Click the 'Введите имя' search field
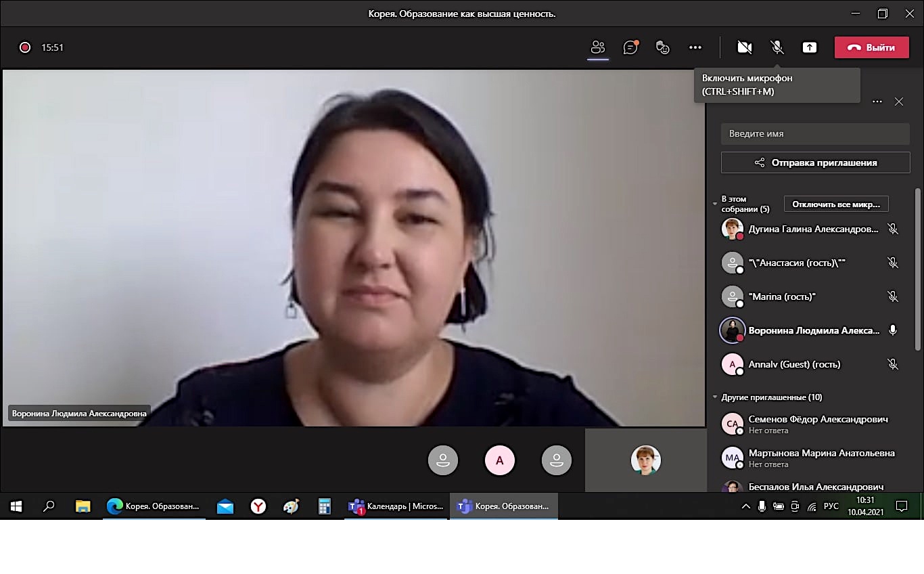Screen dimensions: 924x574 [815, 134]
